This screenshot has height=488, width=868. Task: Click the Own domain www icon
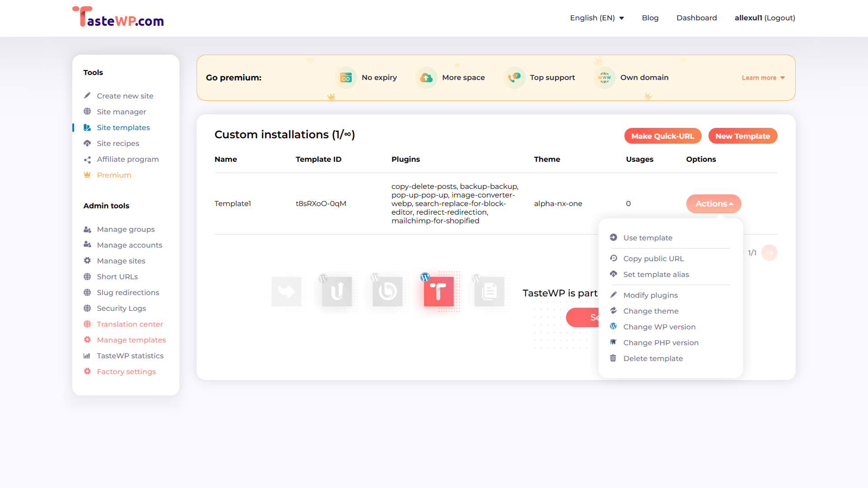pos(604,78)
